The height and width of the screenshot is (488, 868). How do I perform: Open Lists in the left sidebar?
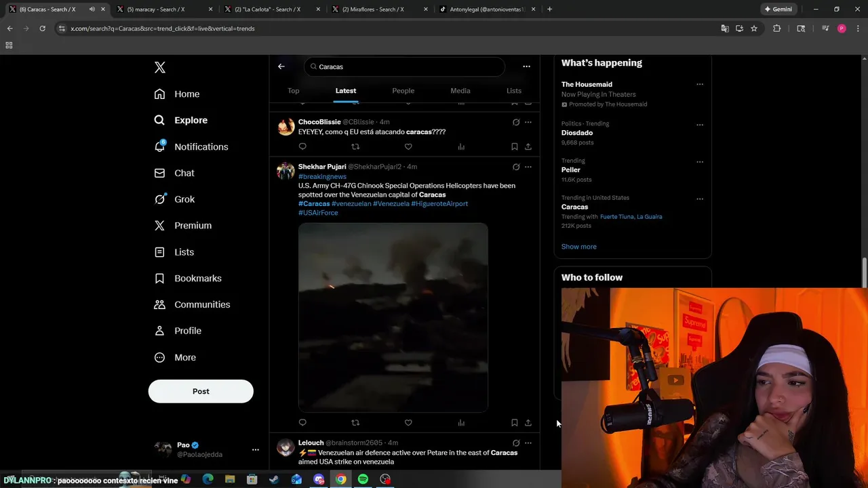(x=174, y=251)
